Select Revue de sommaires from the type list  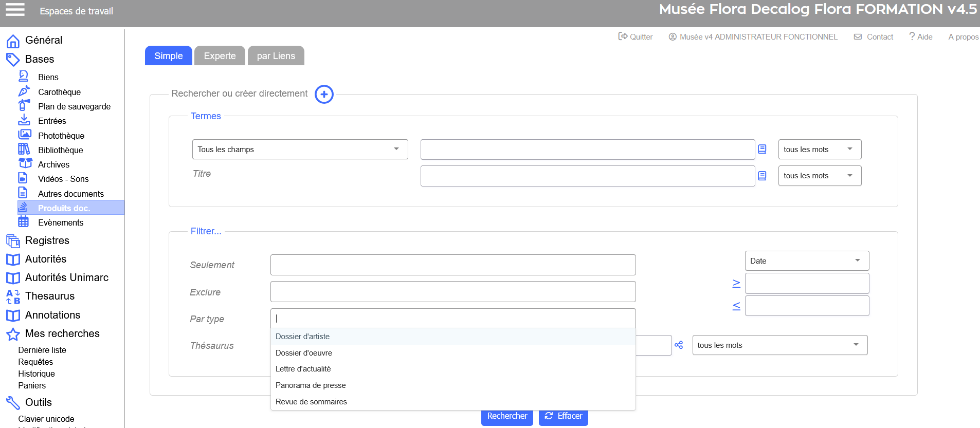point(453,402)
